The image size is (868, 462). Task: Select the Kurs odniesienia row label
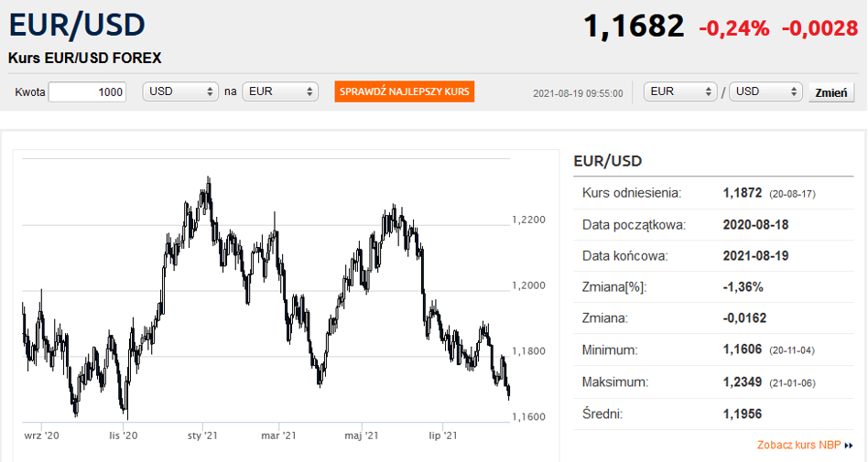point(632,193)
